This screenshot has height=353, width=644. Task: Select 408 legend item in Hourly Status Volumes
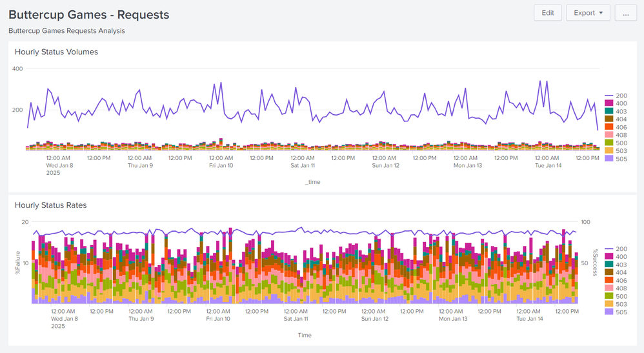(615, 135)
